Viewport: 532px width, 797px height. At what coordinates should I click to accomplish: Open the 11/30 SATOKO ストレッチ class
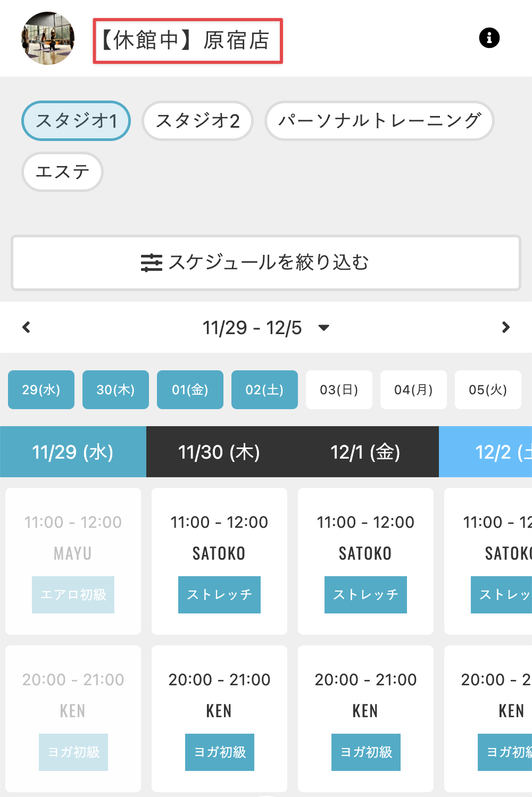pos(219,594)
